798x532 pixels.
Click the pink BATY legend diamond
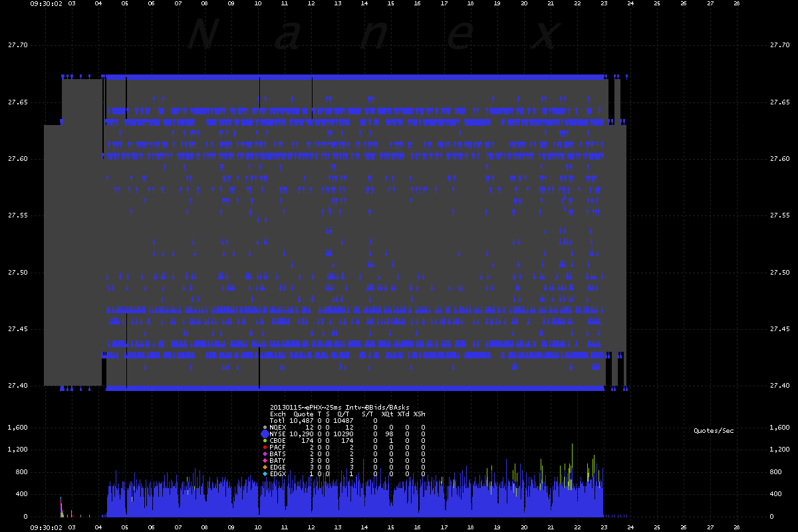click(265, 460)
